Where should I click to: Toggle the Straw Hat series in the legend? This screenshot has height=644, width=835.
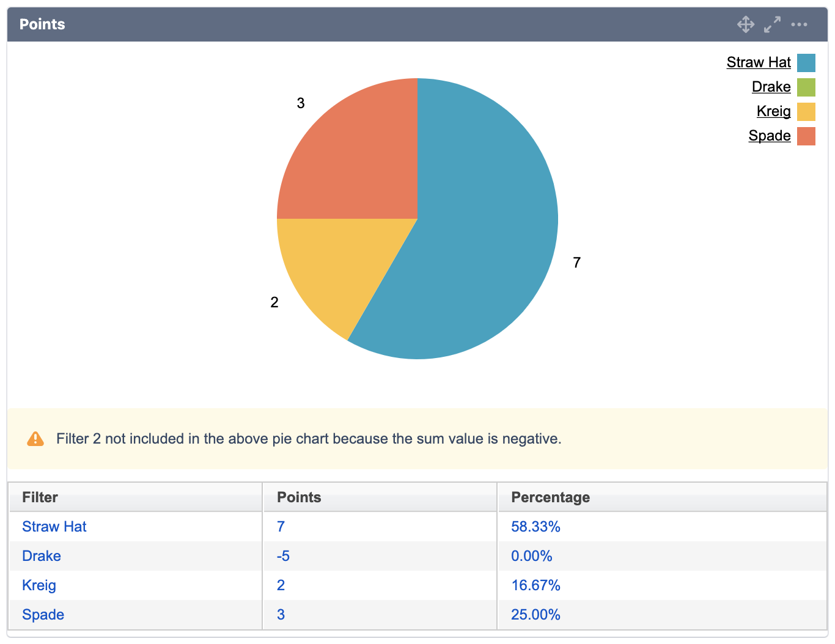758,62
